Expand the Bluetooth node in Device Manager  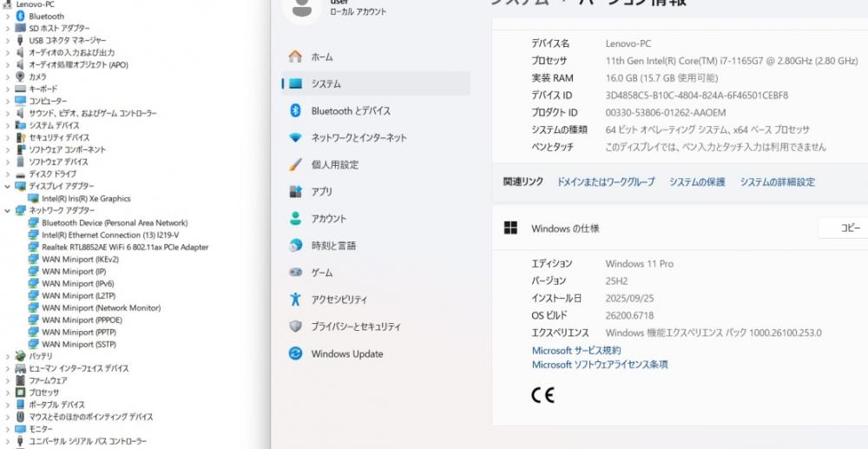(7, 16)
